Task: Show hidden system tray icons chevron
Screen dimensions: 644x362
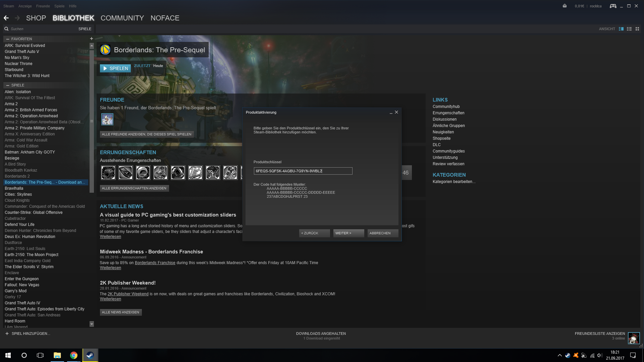Action: point(559,355)
